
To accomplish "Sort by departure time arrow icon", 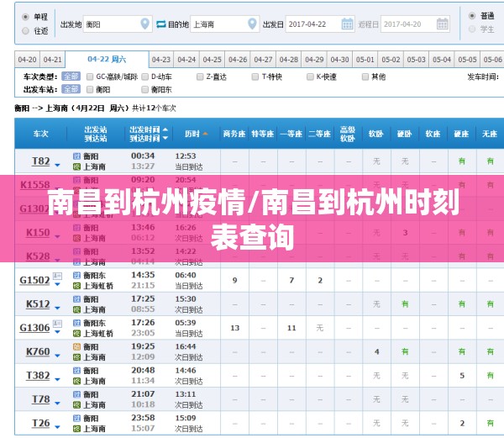I will 165,134.
